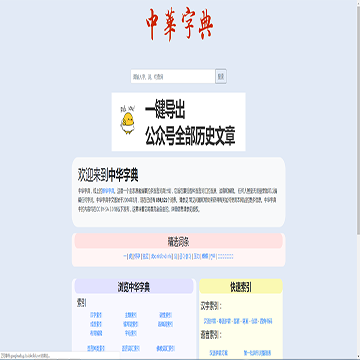This screenshot has height=360, width=360.
Task: Open the blue link in welcome paragraph
Action: 108,191
